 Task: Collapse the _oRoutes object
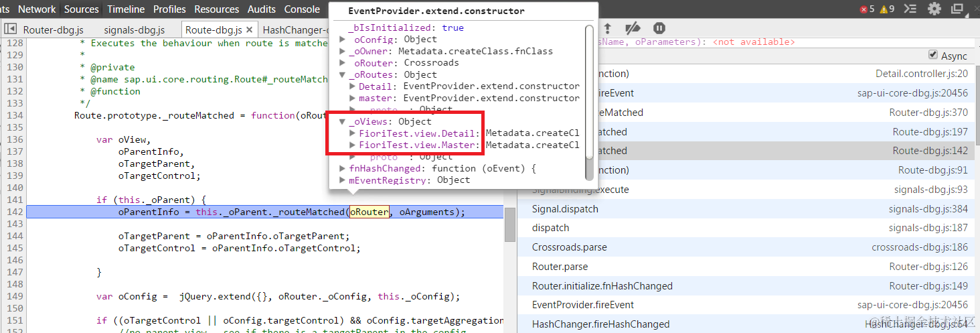pyautogui.click(x=343, y=74)
